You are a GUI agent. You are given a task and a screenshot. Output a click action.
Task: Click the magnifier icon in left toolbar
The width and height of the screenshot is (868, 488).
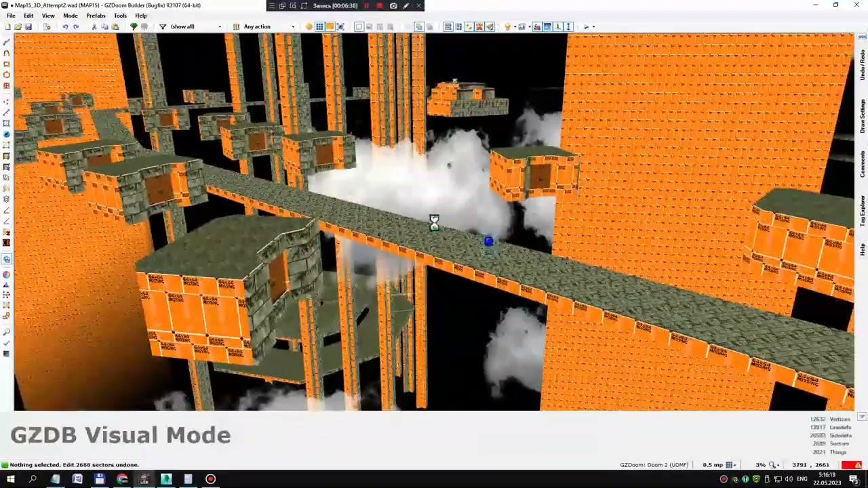click(x=7, y=332)
